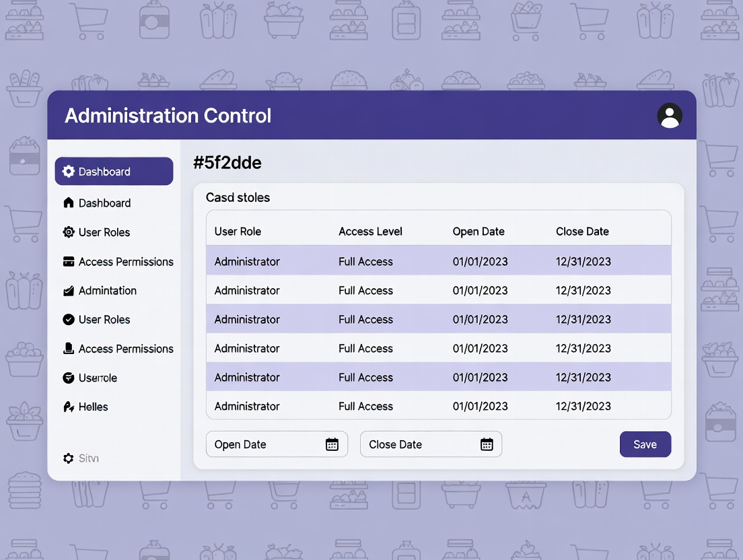Open the calendar picker in Open Date field
Screen dimensions: 743x560
point(332,444)
